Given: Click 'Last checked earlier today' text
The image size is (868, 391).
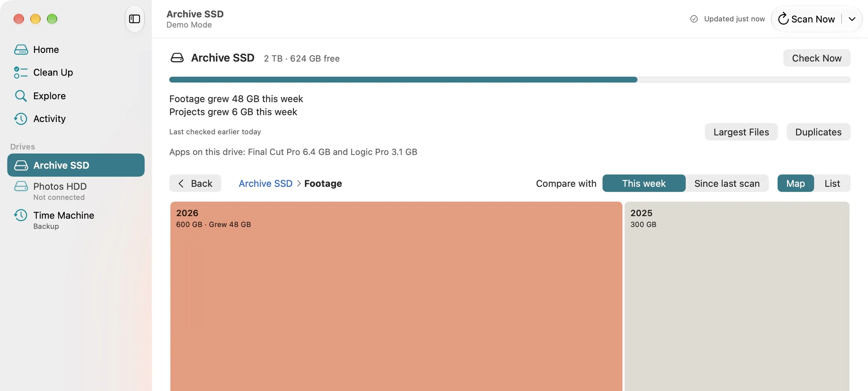Looking at the screenshot, I should tap(215, 132).
